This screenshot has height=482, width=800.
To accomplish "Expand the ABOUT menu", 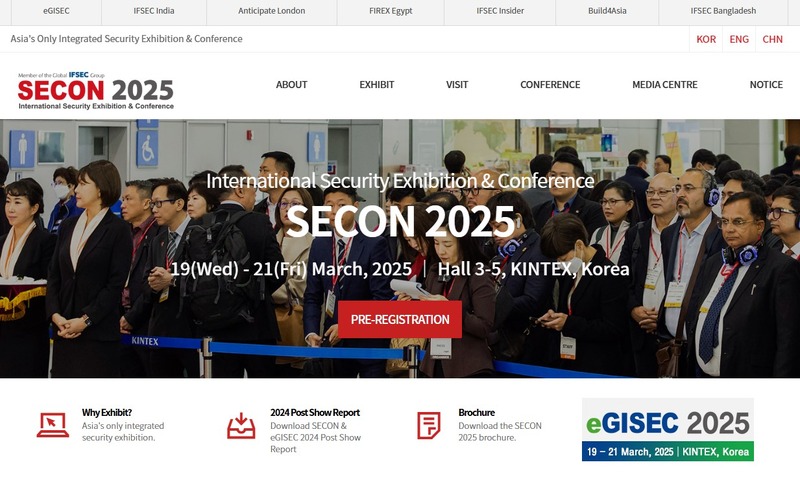I will [291, 85].
